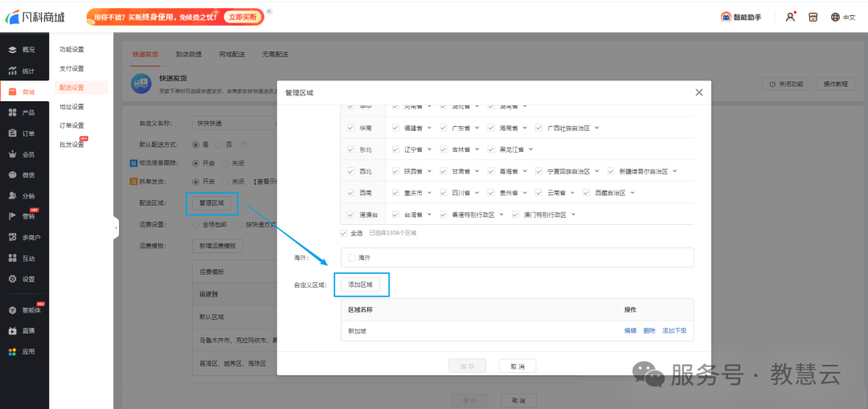Click 取消 button in the dialog
Screen dimensions: 868x409
(517, 366)
